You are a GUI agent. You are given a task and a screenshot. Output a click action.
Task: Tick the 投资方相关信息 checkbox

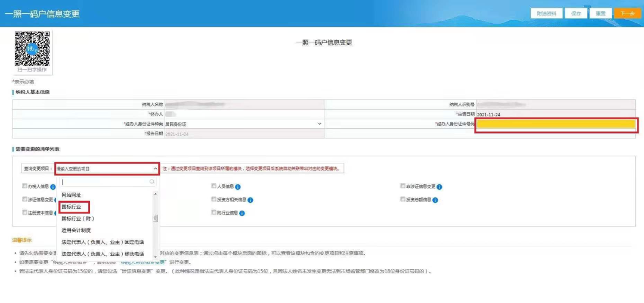(x=213, y=199)
